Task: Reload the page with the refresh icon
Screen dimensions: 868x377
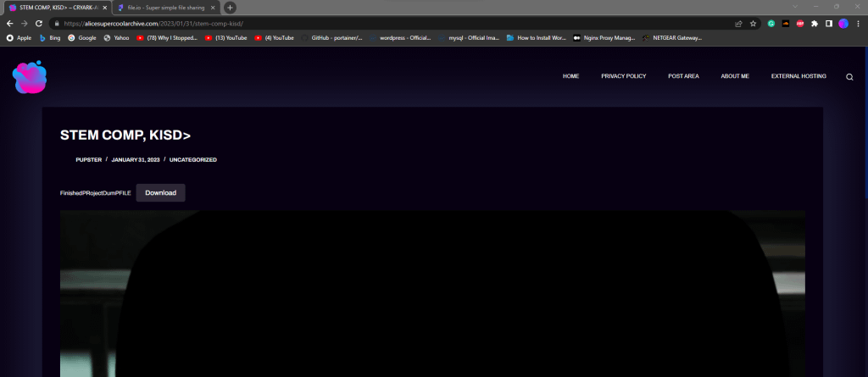Action: [x=39, y=24]
